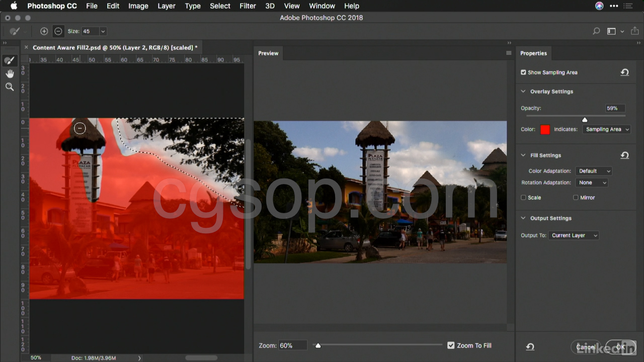Viewport: 644px width, 362px height.
Task: Enable the Mirror checkbox
Action: tap(576, 198)
